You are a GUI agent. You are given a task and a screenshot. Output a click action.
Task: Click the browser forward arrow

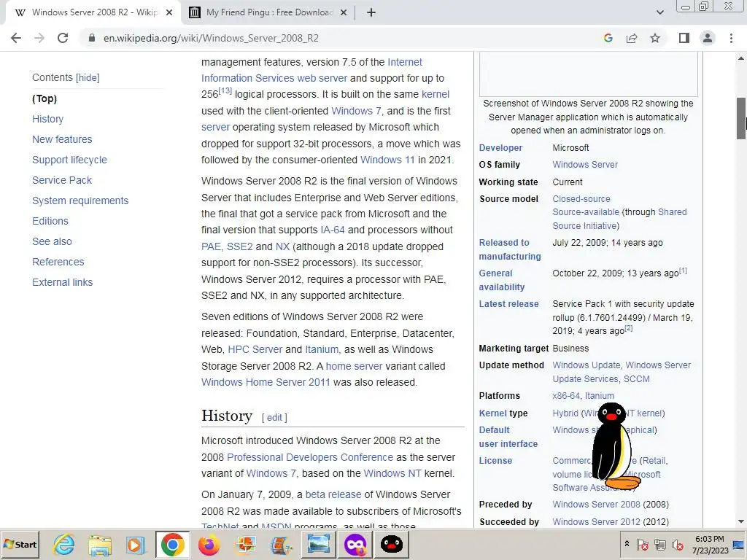point(39,38)
